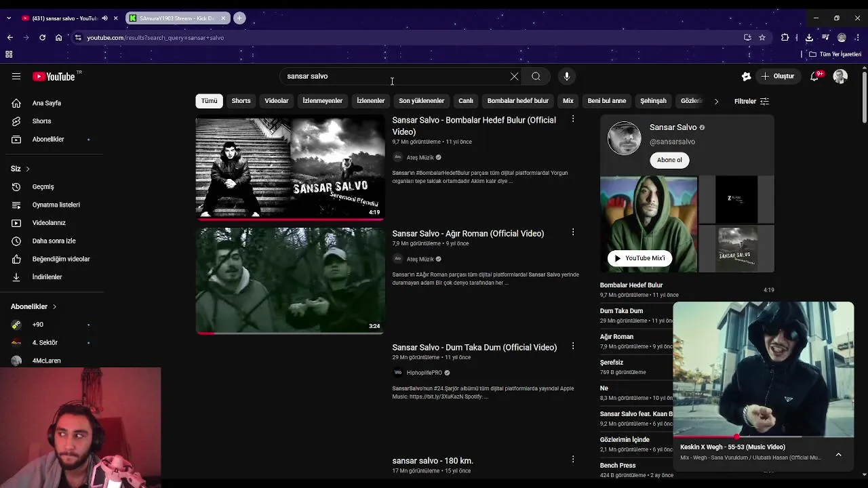This screenshot has width=868, height=488.
Task: Select the Canlı filter chip
Action: (466, 101)
